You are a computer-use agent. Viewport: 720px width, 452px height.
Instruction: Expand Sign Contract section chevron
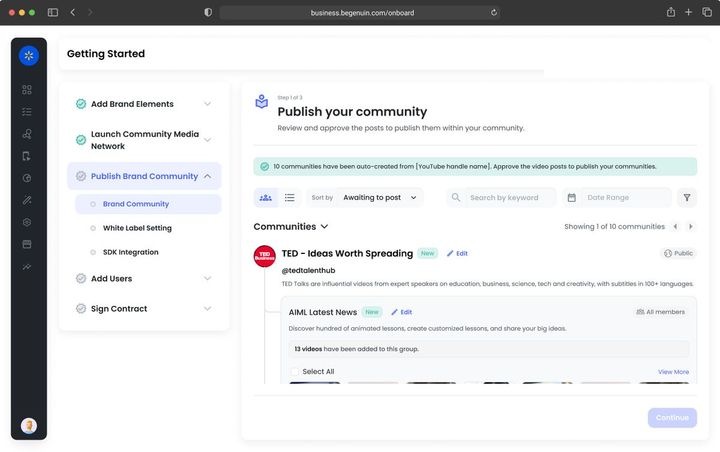[208, 309]
